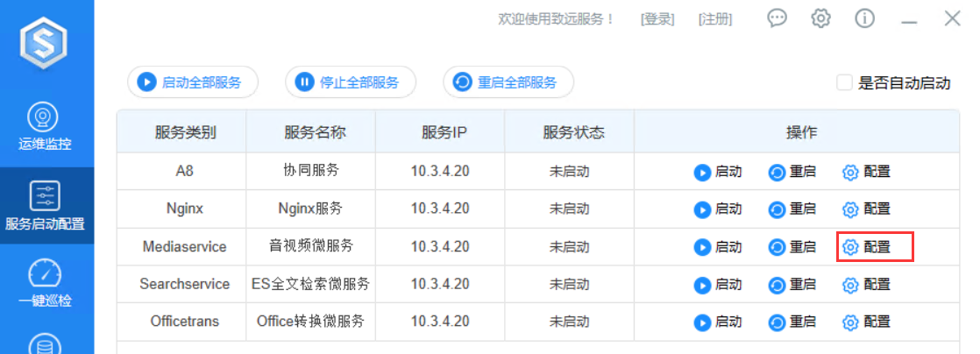
Task: Click the database icon in sidebar
Action: pos(46,343)
